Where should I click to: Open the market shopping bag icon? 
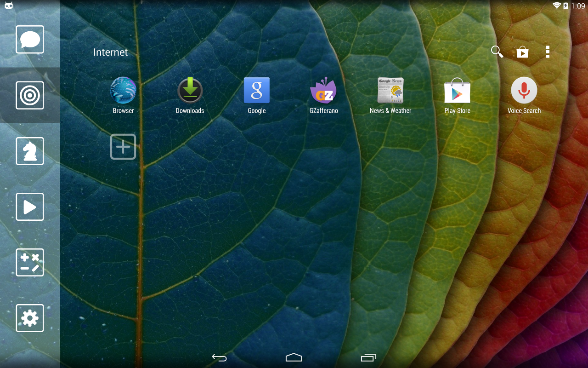[522, 52]
